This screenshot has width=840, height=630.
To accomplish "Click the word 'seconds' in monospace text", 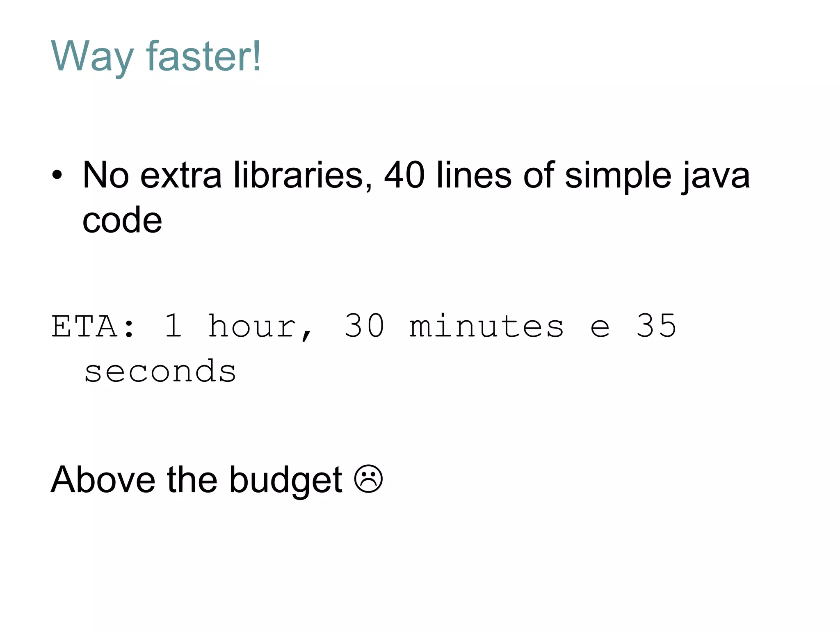I will 160,371.
